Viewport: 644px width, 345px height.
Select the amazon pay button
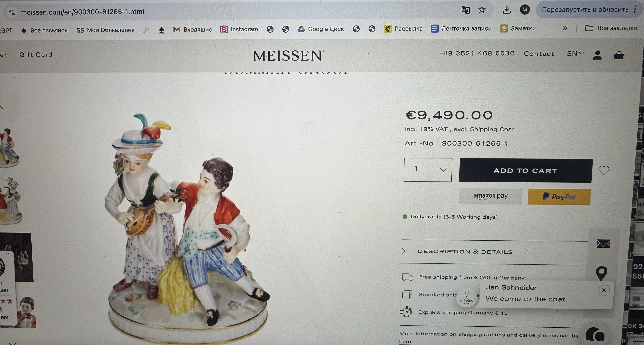(491, 196)
